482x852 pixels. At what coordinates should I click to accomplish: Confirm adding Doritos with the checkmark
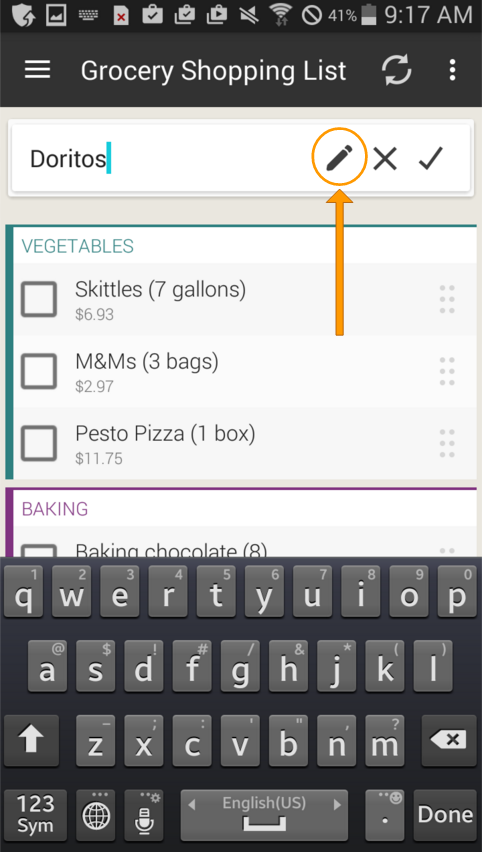pyautogui.click(x=431, y=159)
